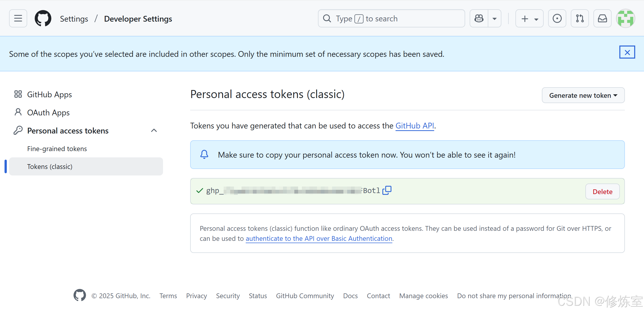View issues icon in header

(557, 18)
